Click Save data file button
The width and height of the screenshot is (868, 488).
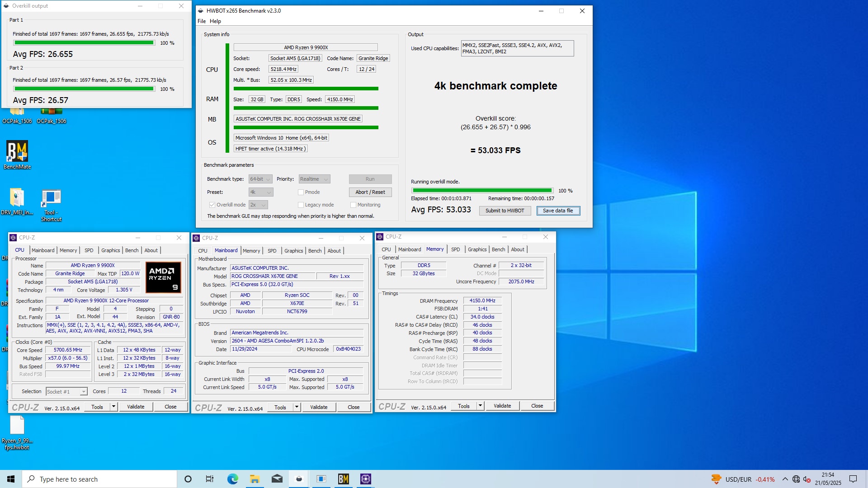click(x=558, y=211)
